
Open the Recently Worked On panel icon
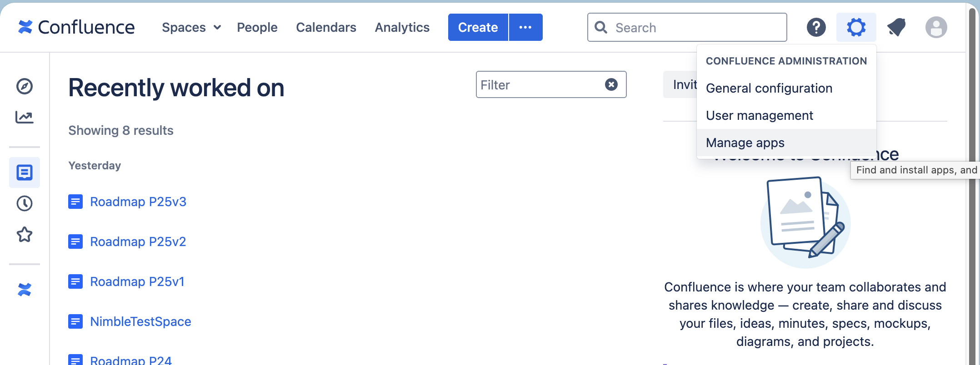[25, 173]
